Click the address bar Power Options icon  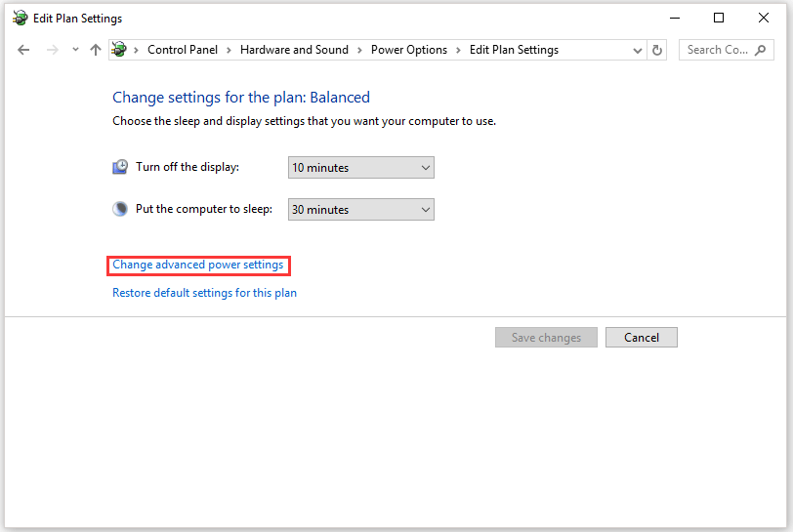(119, 50)
